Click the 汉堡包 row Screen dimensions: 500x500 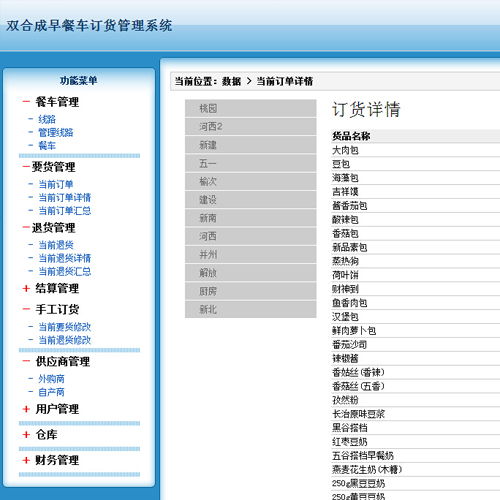(416, 317)
